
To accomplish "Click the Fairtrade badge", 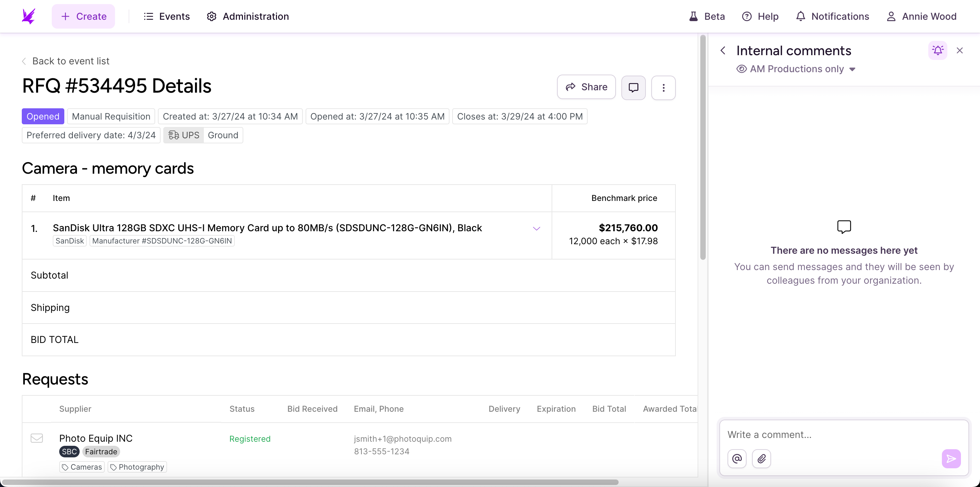I will point(101,452).
